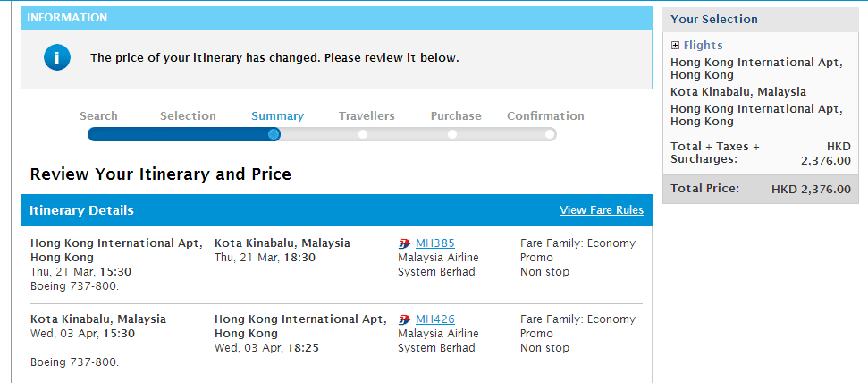
Task: Open the Flights link in Your Selection
Action: (x=703, y=46)
